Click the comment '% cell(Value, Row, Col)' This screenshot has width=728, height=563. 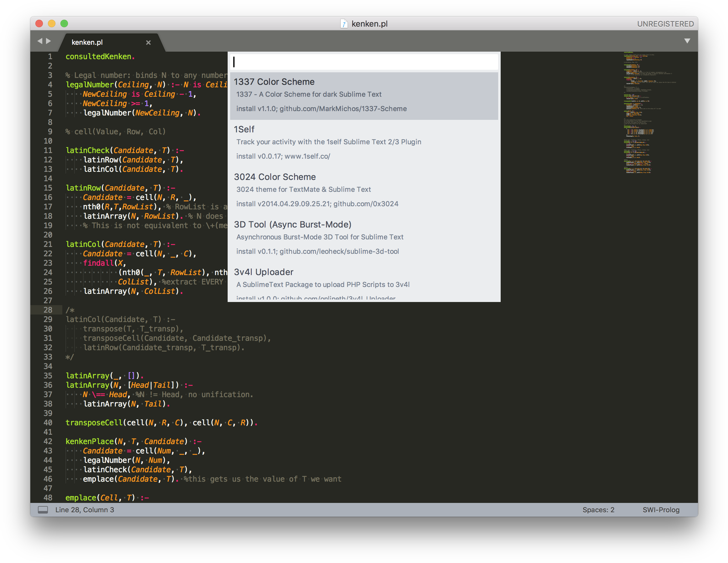point(115,131)
